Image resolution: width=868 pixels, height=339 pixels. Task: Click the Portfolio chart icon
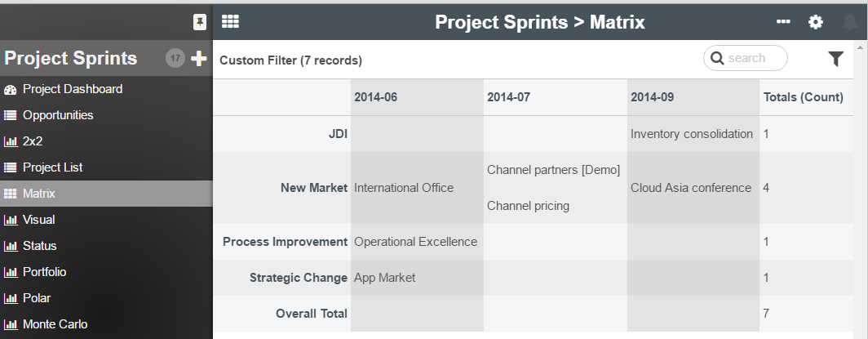pos(11,272)
